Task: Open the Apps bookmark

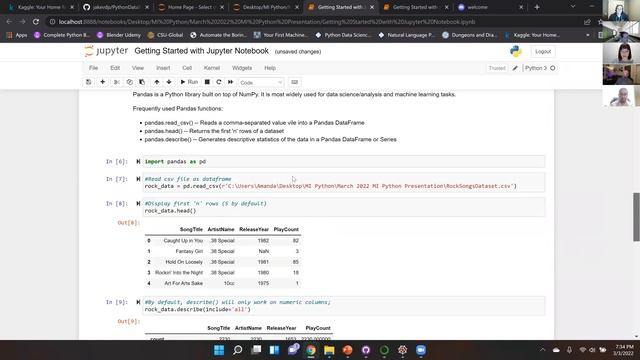Action: point(17,35)
